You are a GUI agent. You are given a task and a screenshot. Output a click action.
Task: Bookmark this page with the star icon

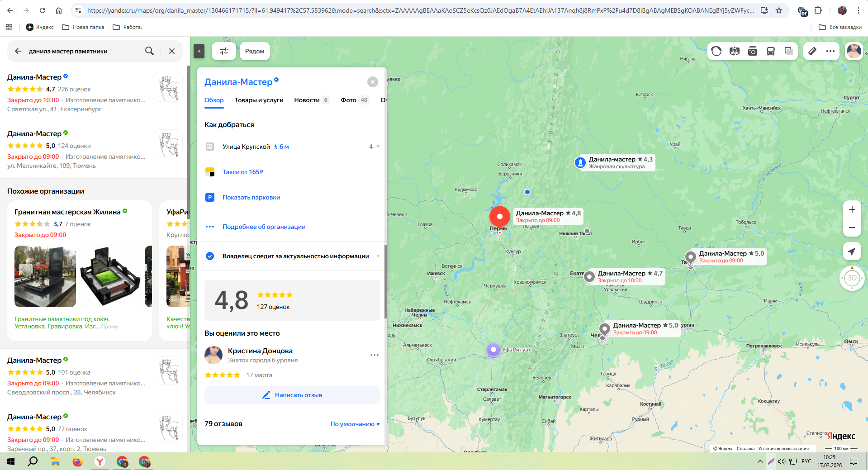[779, 10]
